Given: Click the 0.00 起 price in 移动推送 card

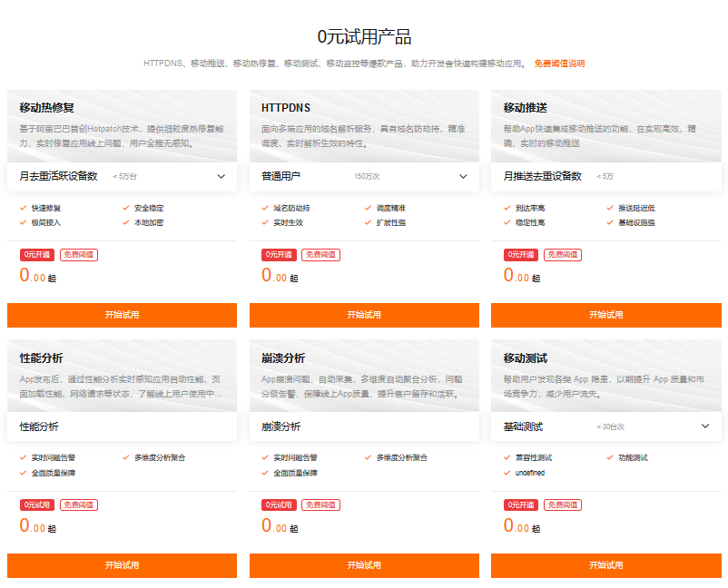Looking at the screenshot, I should [522, 276].
